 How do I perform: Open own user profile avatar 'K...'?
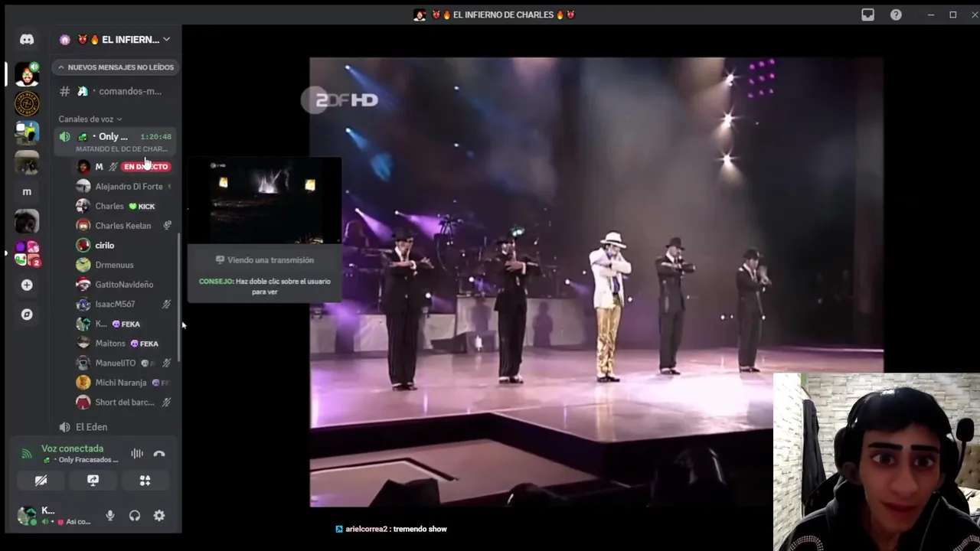pyautogui.click(x=27, y=516)
